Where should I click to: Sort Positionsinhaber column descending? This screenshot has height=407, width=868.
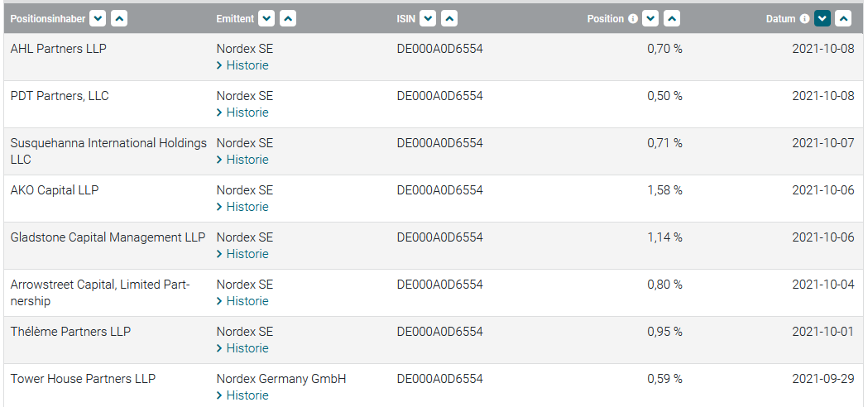point(98,19)
